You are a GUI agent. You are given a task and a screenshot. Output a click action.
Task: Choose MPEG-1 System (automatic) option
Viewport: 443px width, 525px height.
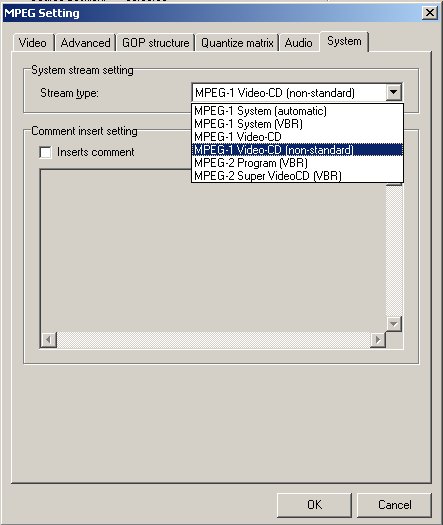coord(297,111)
